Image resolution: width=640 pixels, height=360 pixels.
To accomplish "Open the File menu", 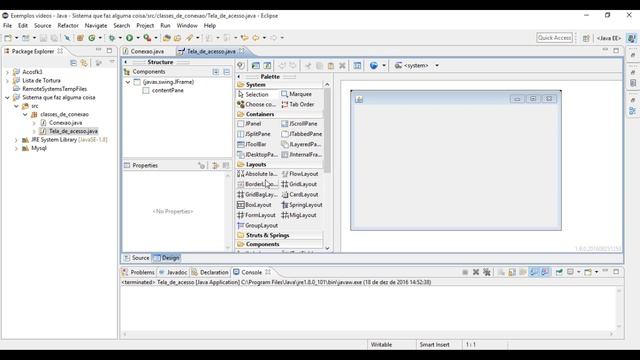I will [x=7, y=25].
